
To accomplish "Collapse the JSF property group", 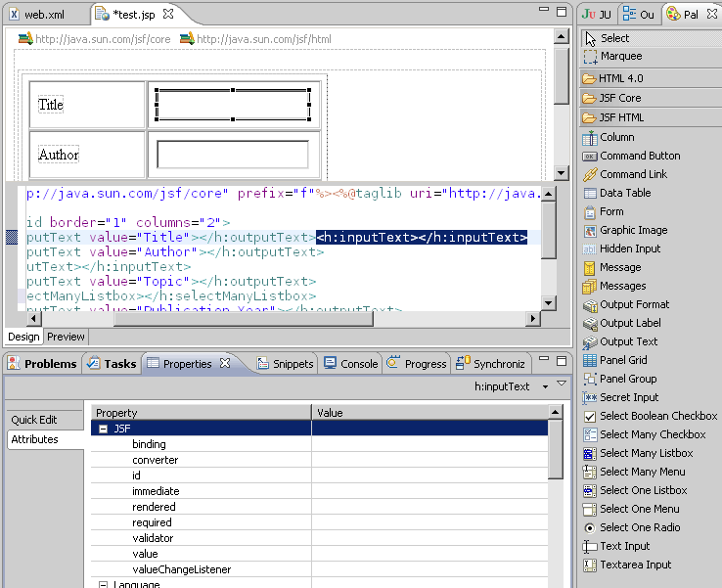I will click(104, 429).
